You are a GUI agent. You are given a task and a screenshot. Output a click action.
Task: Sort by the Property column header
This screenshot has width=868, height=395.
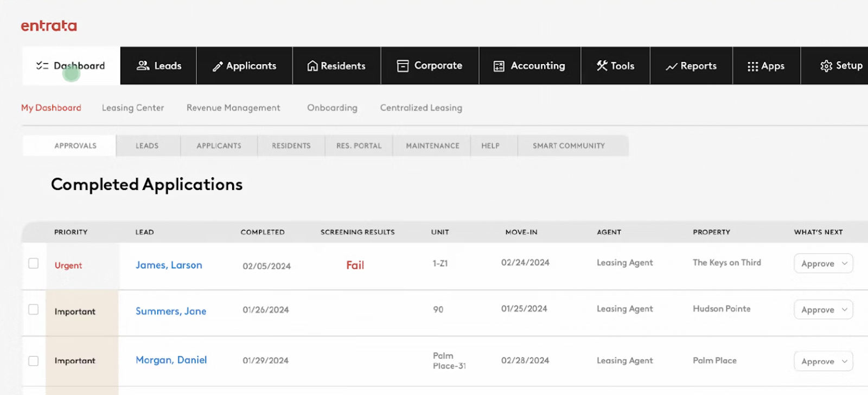711,232
